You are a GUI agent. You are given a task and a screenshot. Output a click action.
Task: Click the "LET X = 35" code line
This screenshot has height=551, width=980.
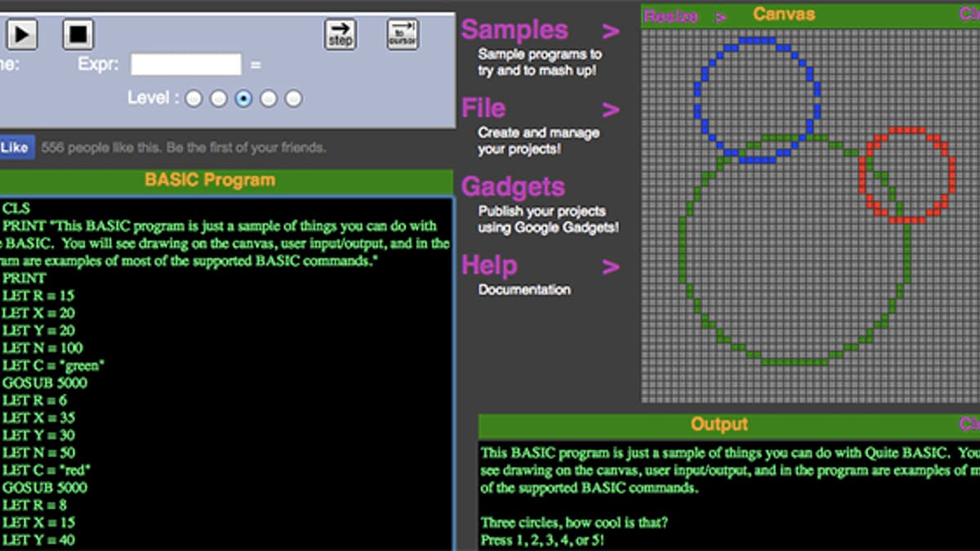click(x=38, y=418)
